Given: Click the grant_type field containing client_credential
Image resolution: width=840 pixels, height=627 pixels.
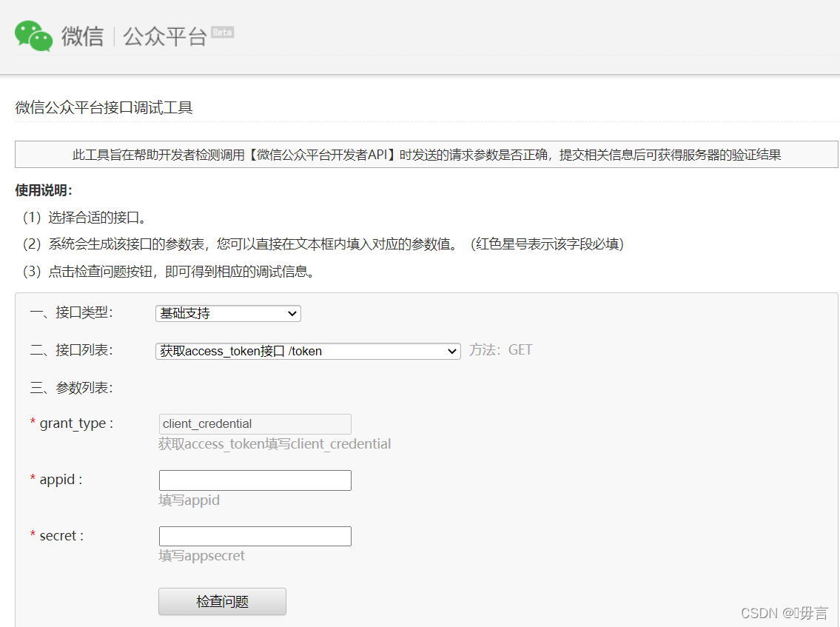Looking at the screenshot, I should point(255,424).
